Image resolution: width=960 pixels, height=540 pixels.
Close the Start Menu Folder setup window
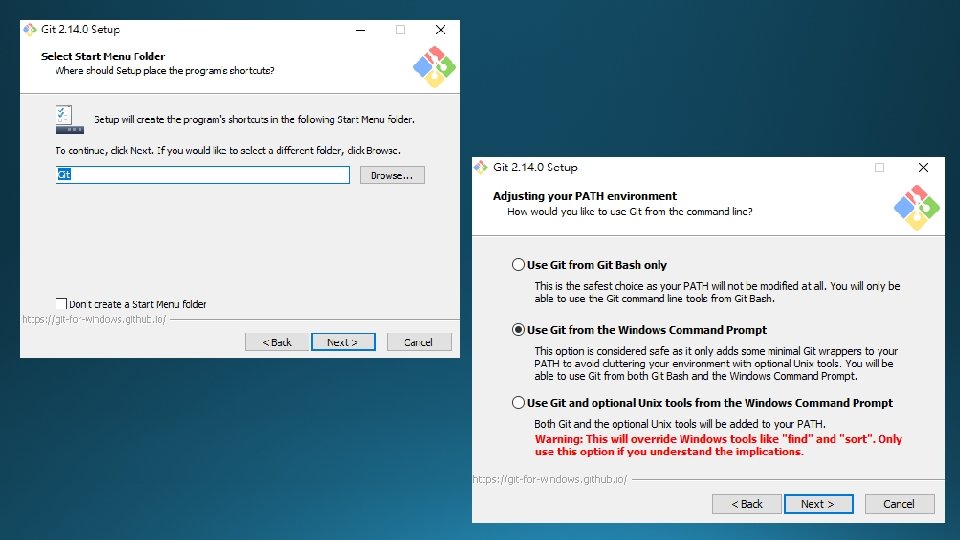pos(440,29)
